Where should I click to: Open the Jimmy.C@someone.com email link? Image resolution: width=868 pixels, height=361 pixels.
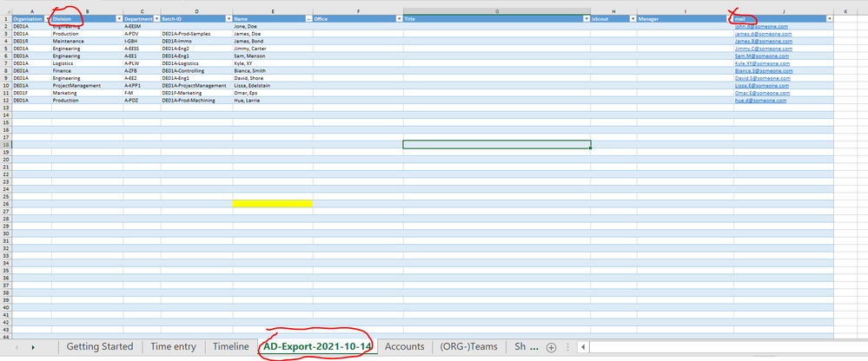tap(764, 49)
